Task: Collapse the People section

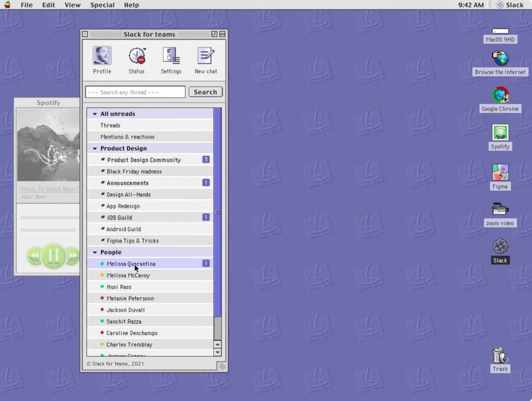Action: (95, 252)
